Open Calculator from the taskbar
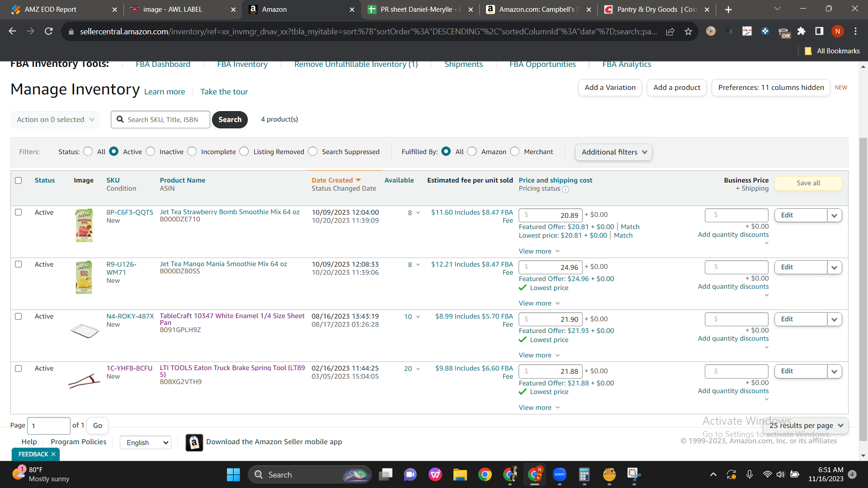 pyautogui.click(x=584, y=474)
